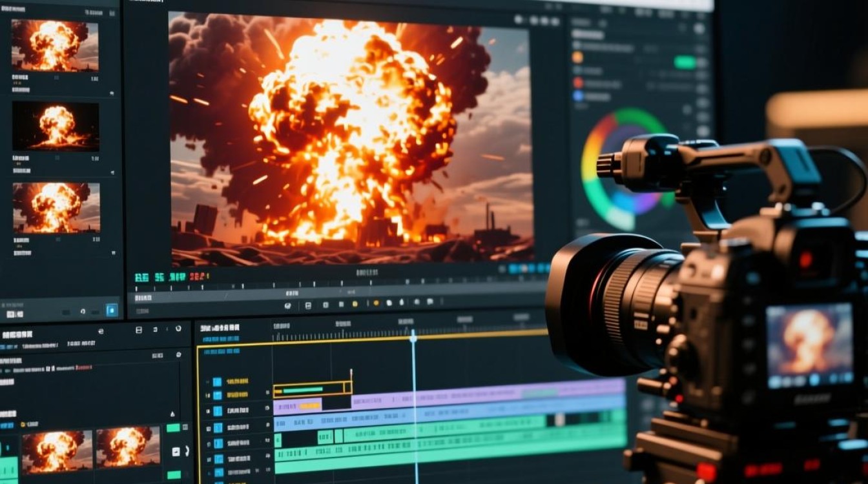Toggle the green switch in the right color panel

coord(685,62)
